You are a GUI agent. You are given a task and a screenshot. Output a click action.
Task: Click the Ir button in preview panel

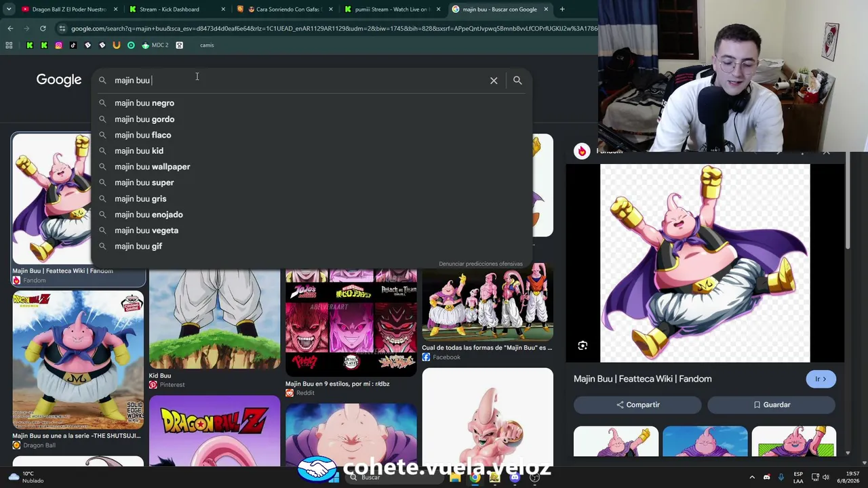pos(821,379)
